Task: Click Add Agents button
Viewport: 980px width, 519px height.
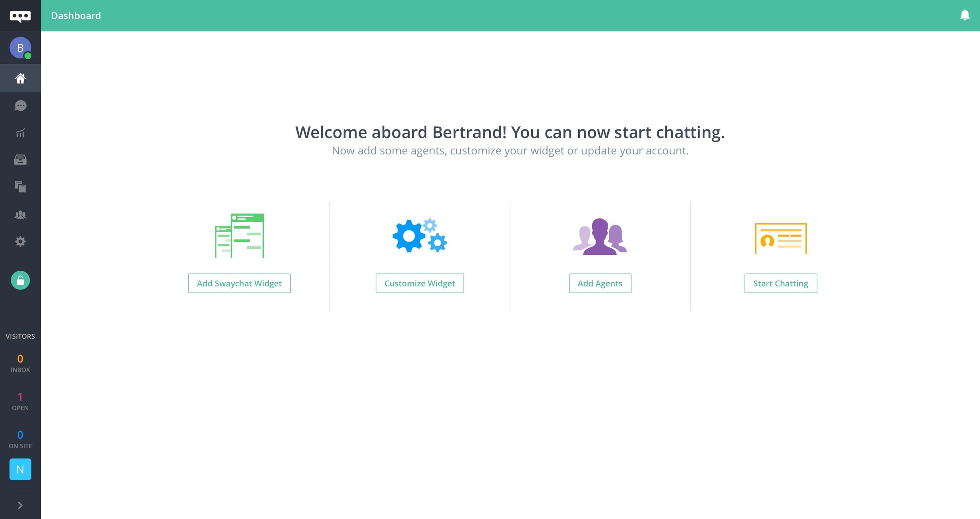Action: [600, 283]
